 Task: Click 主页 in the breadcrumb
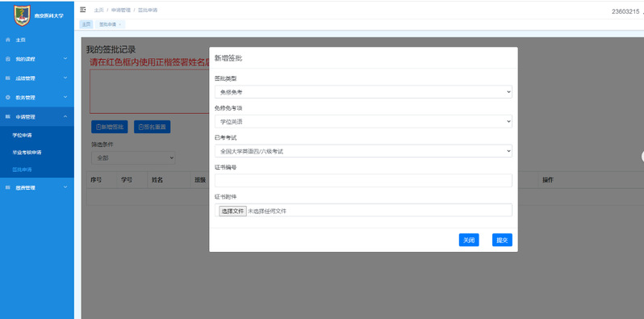coord(98,10)
